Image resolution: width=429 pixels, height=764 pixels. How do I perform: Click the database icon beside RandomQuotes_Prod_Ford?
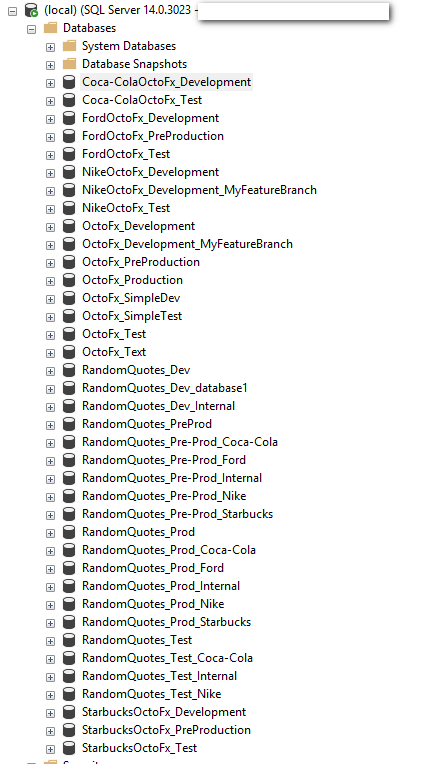tap(69, 568)
